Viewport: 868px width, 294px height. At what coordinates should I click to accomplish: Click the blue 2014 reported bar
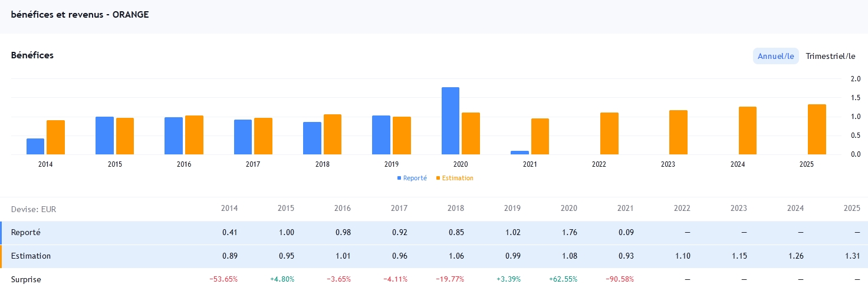pos(35,146)
